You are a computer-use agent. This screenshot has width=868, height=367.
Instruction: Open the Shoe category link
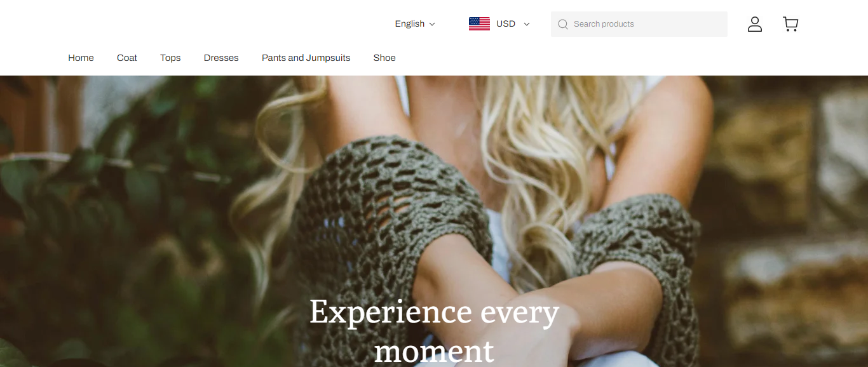[384, 58]
